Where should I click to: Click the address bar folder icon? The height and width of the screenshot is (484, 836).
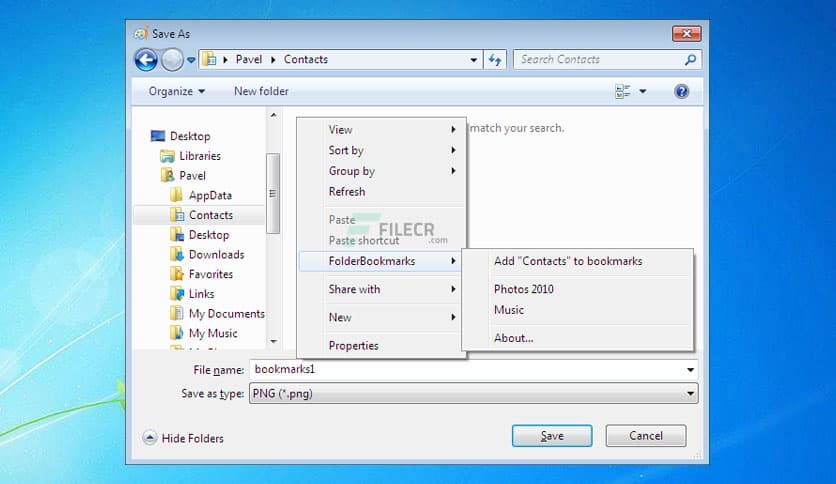tap(210, 59)
